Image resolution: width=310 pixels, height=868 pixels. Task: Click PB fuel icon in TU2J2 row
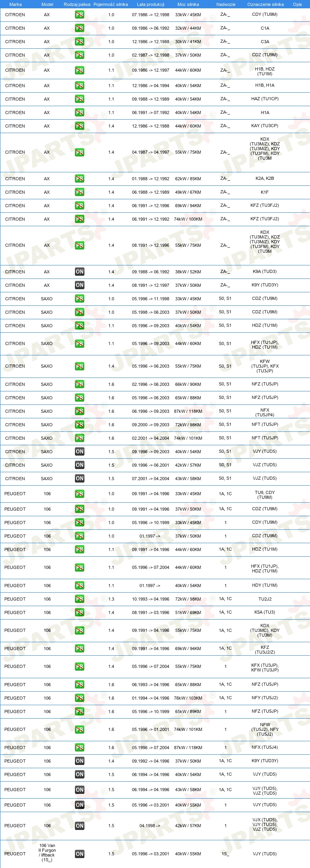[x=79, y=599]
